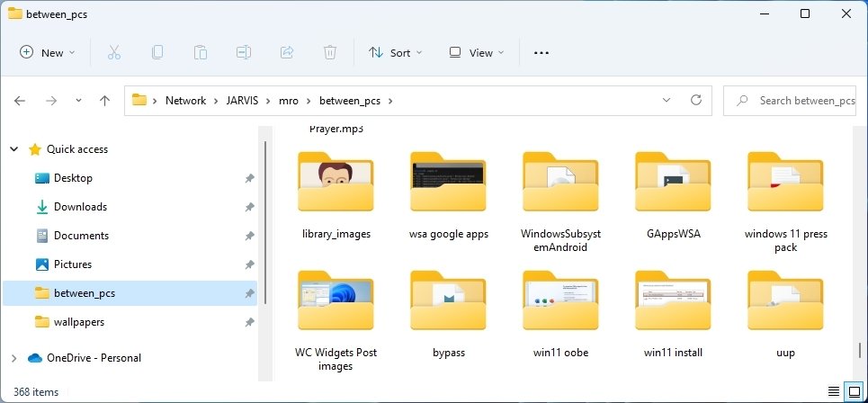This screenshot has height=403, width=868.
Task: Open wallpapers in Quick access
Action: (78, 322)
